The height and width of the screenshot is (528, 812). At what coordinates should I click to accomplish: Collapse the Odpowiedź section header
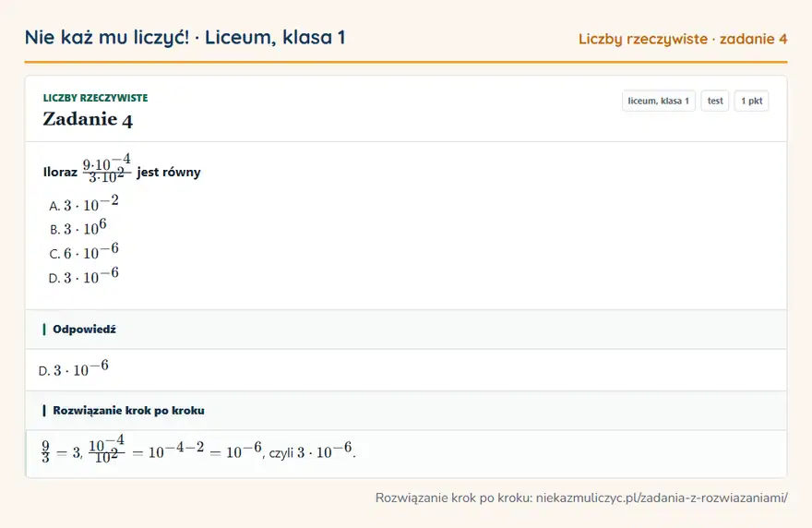pos(406,330)
